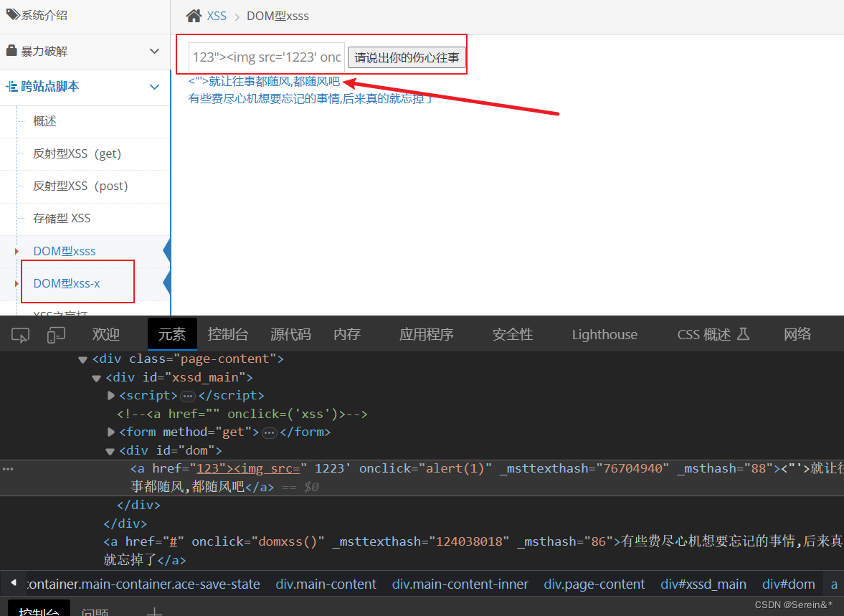
Task: Open the Lighthouse tab
Action: pyautogui.click(x=604, y=334)
